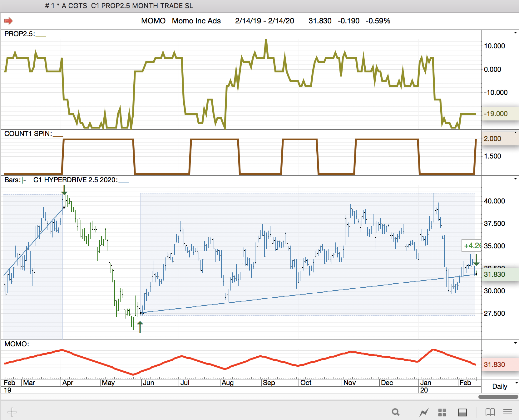The image size is (519, 420).
Task: Click the red arrow icon beside the chart header
Action: click(8, 21)
